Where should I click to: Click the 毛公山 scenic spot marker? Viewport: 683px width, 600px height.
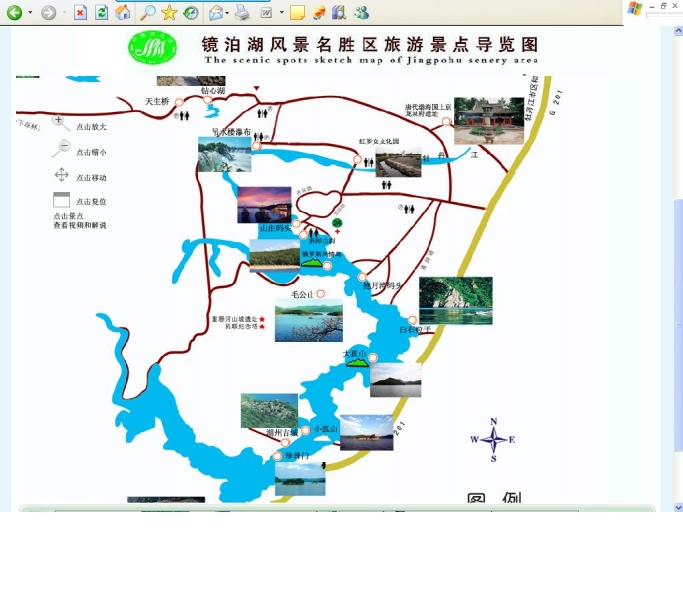(321, 294)
